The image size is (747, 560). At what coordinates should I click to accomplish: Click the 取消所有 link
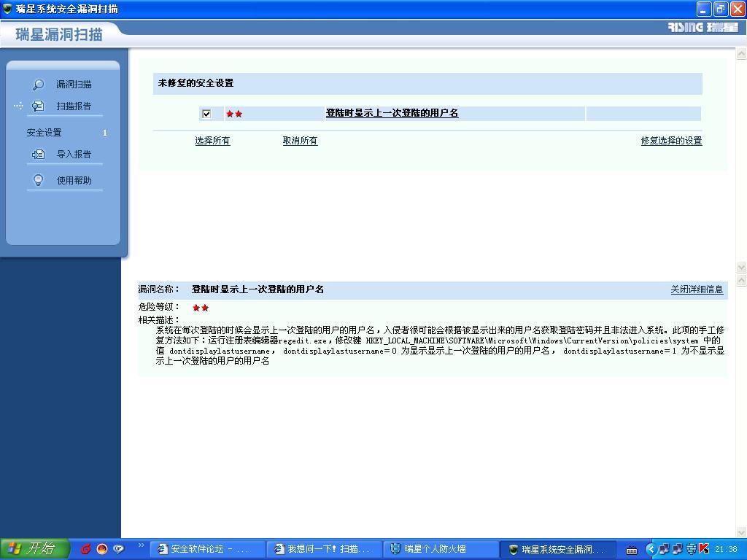300,141
